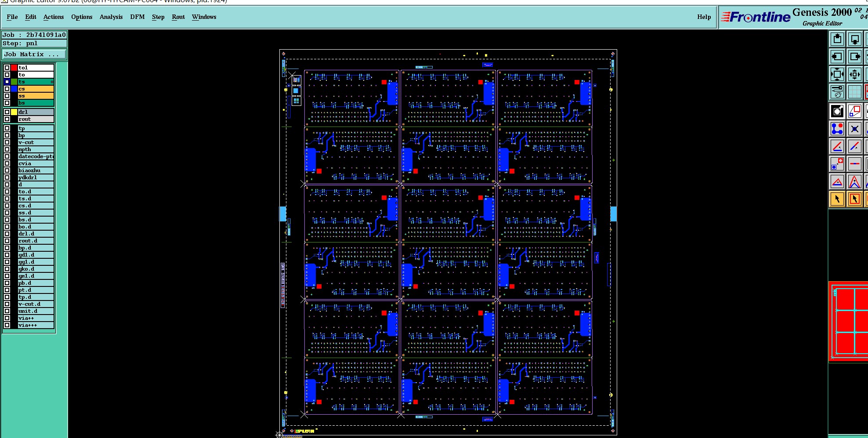Open the DFM menu
Viewport: 868px width, 438px height.
pos(137,17)
